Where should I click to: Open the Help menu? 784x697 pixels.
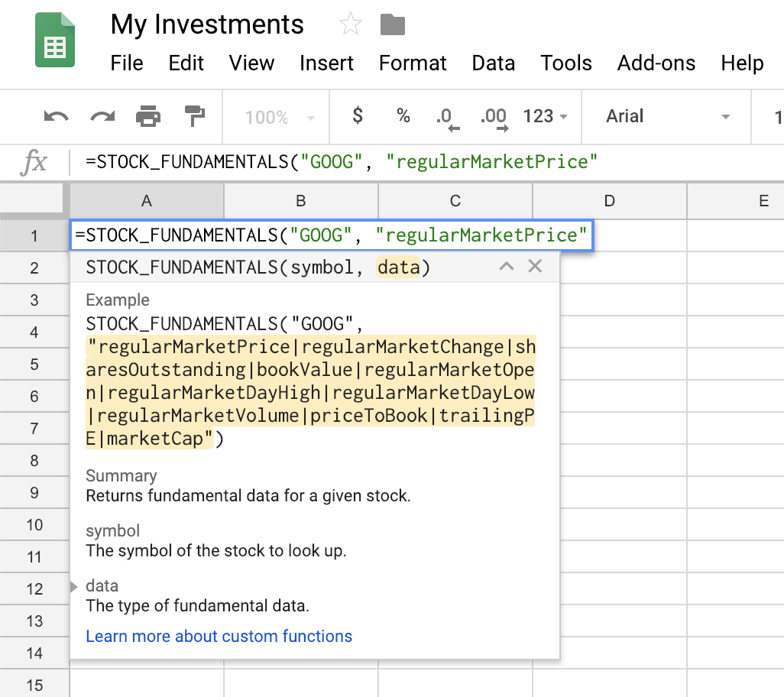tap(742, 63)
